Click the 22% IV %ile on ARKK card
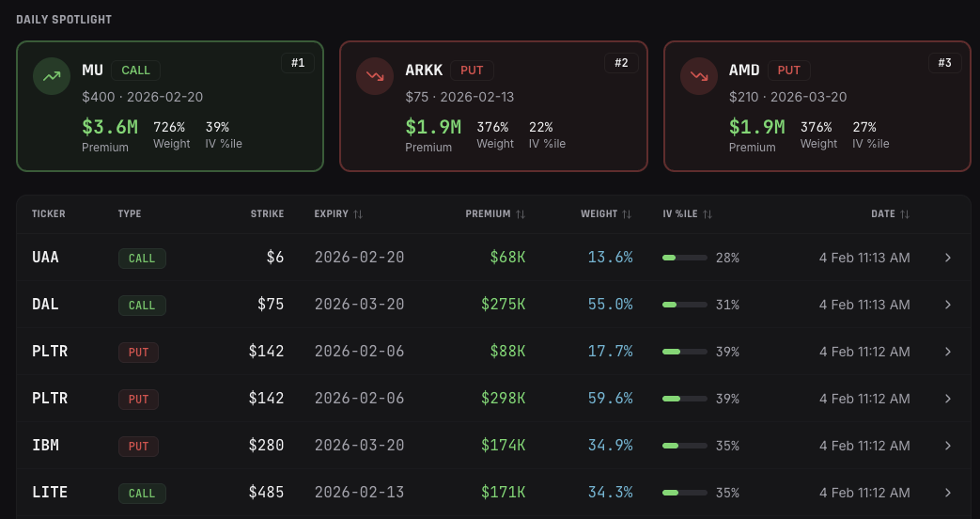This screenshot has width=980, height=519. tap(540, 127)
